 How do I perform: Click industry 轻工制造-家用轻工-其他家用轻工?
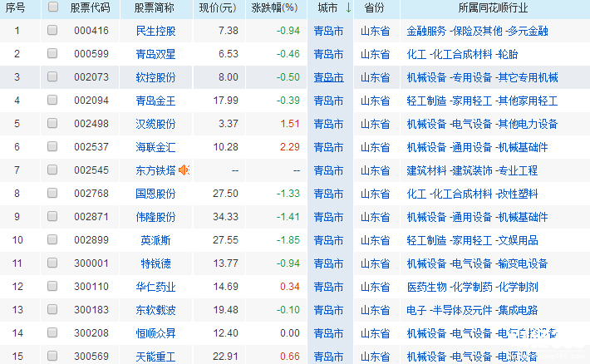tap(482, 101)
